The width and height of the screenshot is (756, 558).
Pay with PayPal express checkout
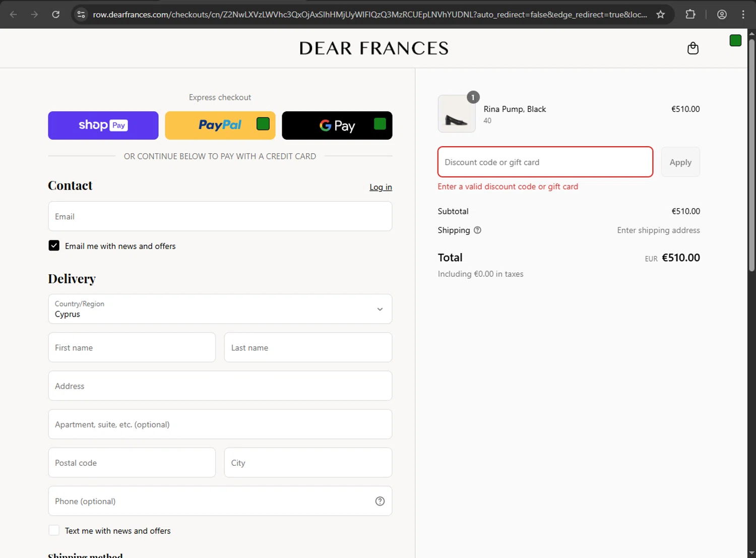[220, 126]
